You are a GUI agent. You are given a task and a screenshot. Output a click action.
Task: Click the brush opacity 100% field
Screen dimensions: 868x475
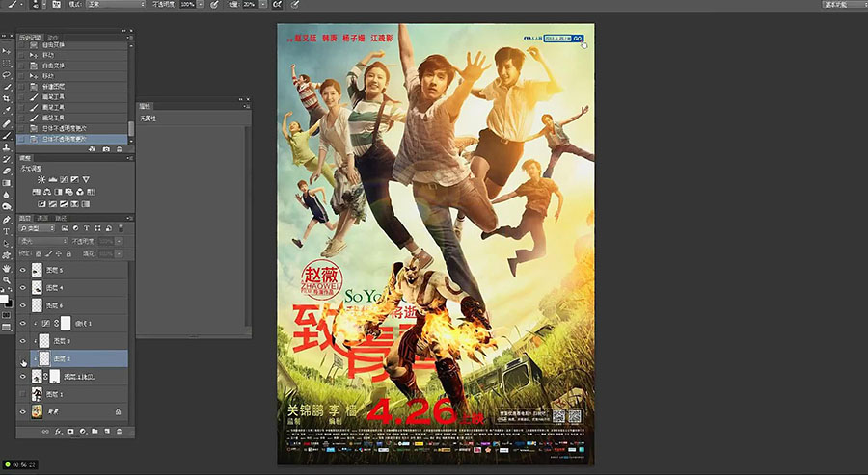[187, 4]
